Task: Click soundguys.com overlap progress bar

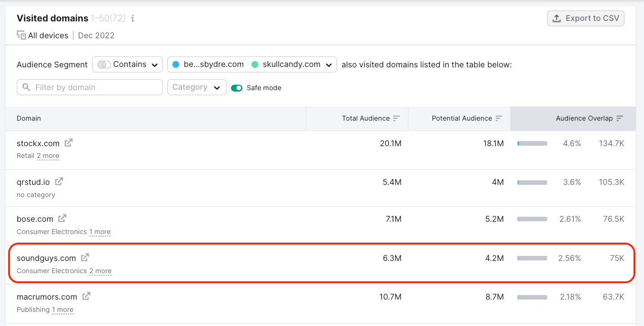Action: click(532, 258)
